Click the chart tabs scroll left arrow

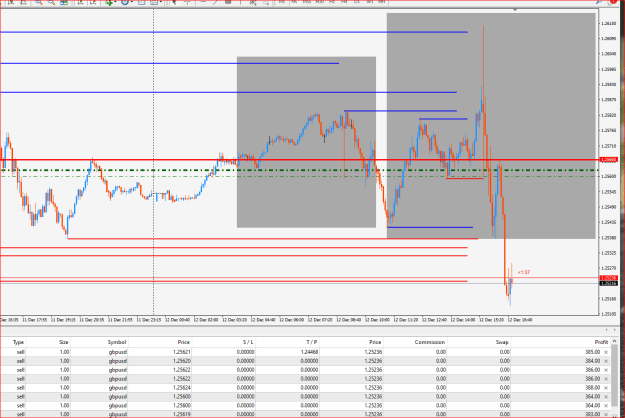coord(607,330)
